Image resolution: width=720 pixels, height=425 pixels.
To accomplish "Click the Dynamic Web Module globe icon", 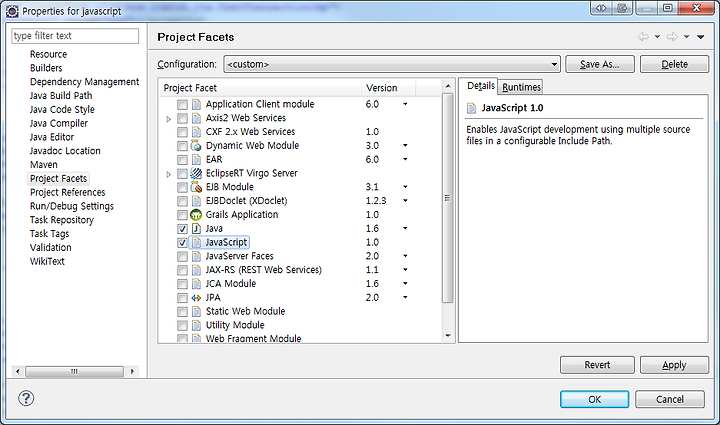I will point(196,145).
